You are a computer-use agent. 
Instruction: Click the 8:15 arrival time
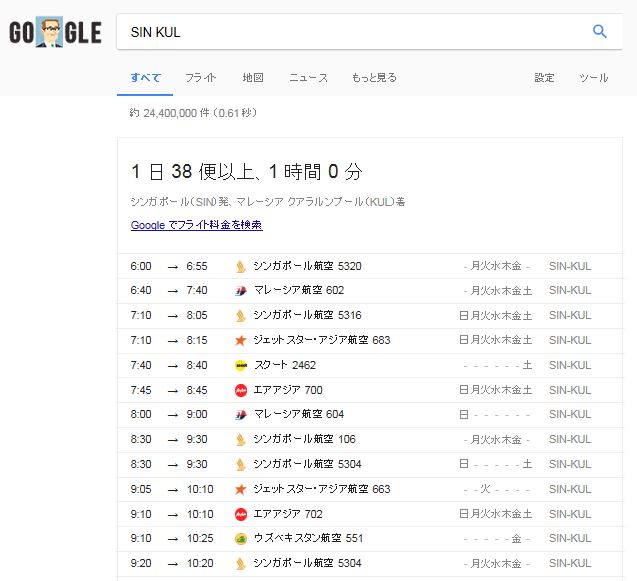coord(197,340)
